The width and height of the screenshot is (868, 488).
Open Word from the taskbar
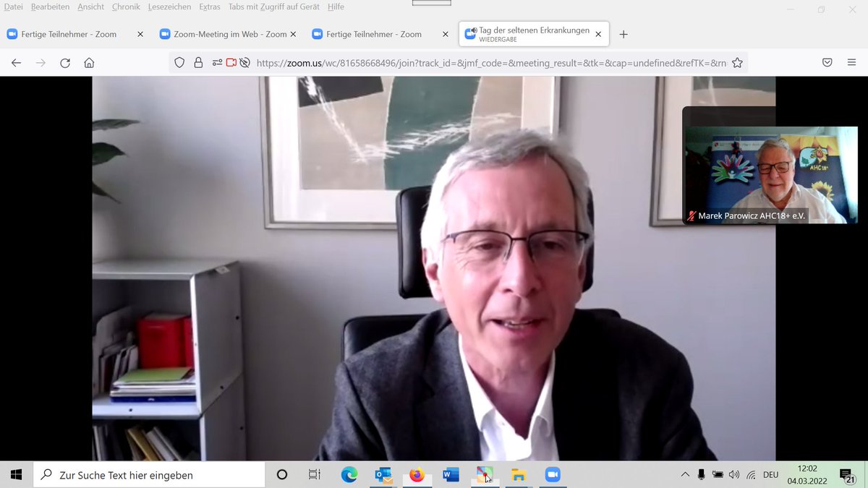(451, 475)
